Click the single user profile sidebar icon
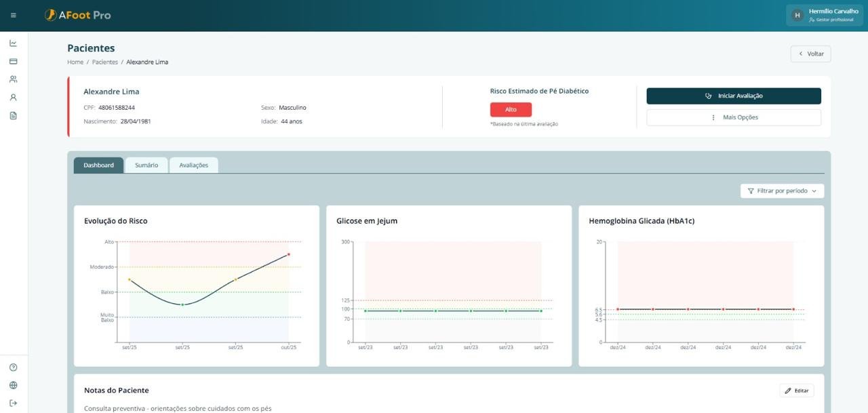The width and height of the screenshot is (868, 413). 14,98
